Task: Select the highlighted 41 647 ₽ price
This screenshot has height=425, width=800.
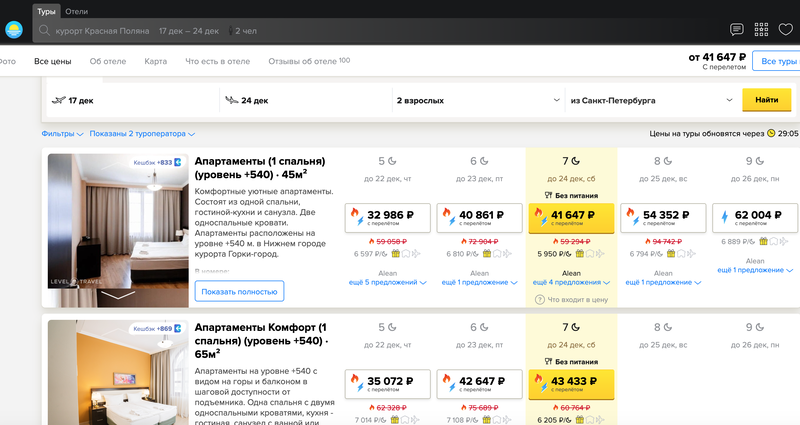Action: pos(571,218)
